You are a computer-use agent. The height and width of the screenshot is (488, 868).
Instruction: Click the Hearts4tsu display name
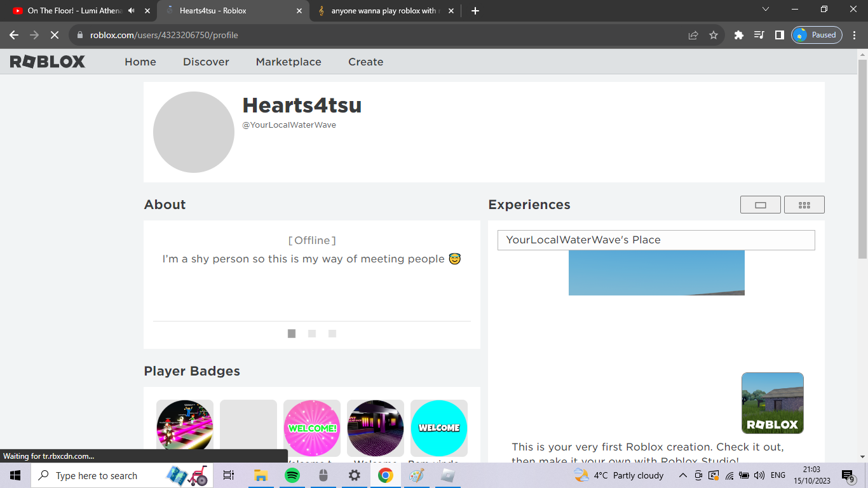pos(302,105)
